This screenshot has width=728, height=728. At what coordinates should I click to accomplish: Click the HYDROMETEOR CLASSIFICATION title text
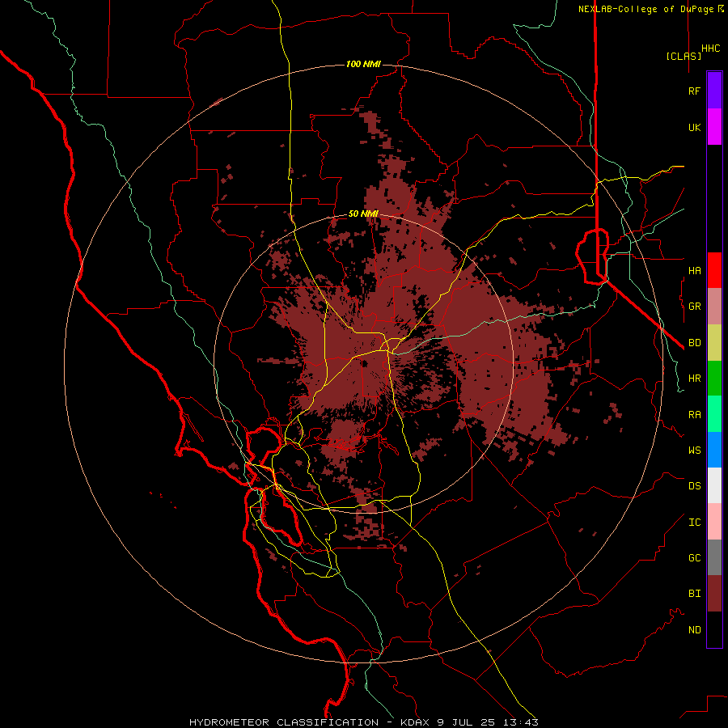pos(284,722)
